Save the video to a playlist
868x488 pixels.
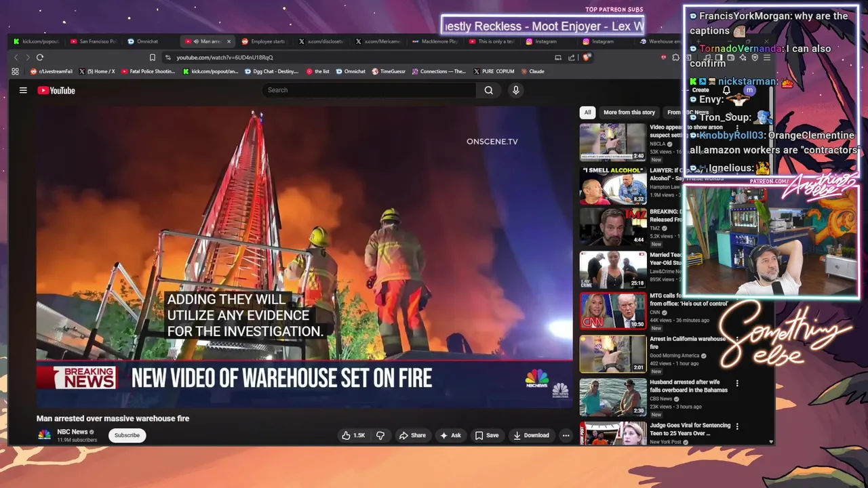(486, 435)
